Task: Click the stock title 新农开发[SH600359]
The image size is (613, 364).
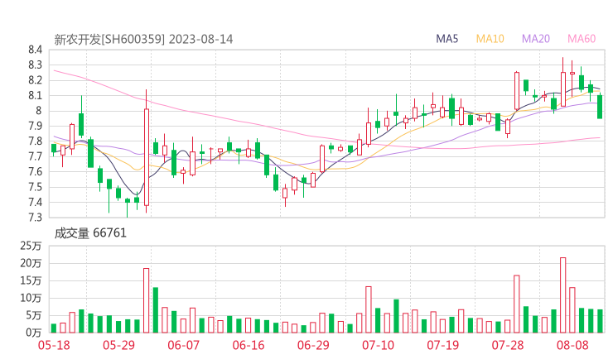Action: point(109,40)
